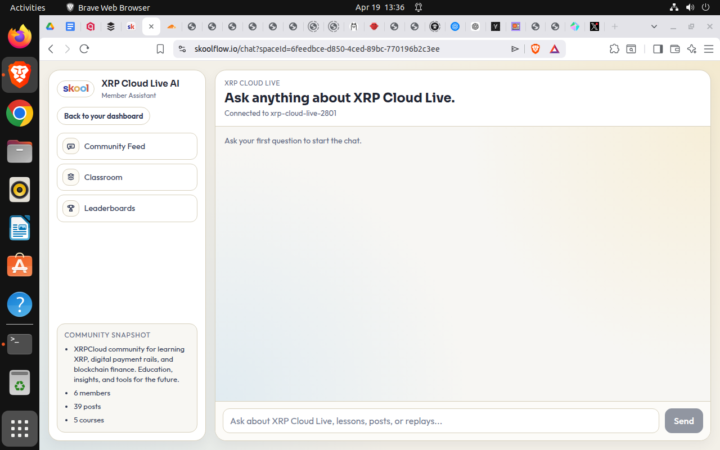The image size is (720, 450).
Task: Reload the current page
Action: 84,49
